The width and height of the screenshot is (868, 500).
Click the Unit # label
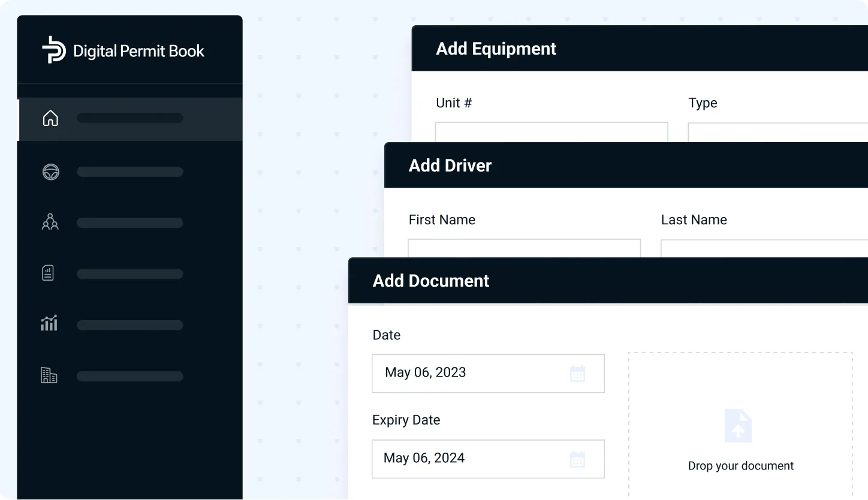click(x=454, y=103)
